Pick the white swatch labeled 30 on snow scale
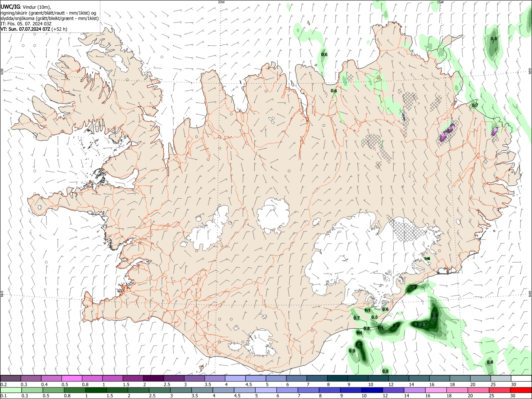This screenshot has width=532, height=399. [x=521, y=378]
